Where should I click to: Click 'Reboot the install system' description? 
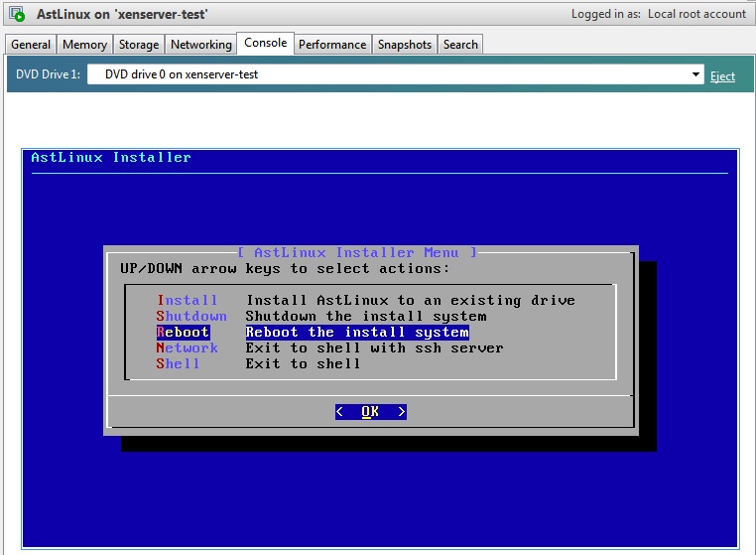click(357, 332)
